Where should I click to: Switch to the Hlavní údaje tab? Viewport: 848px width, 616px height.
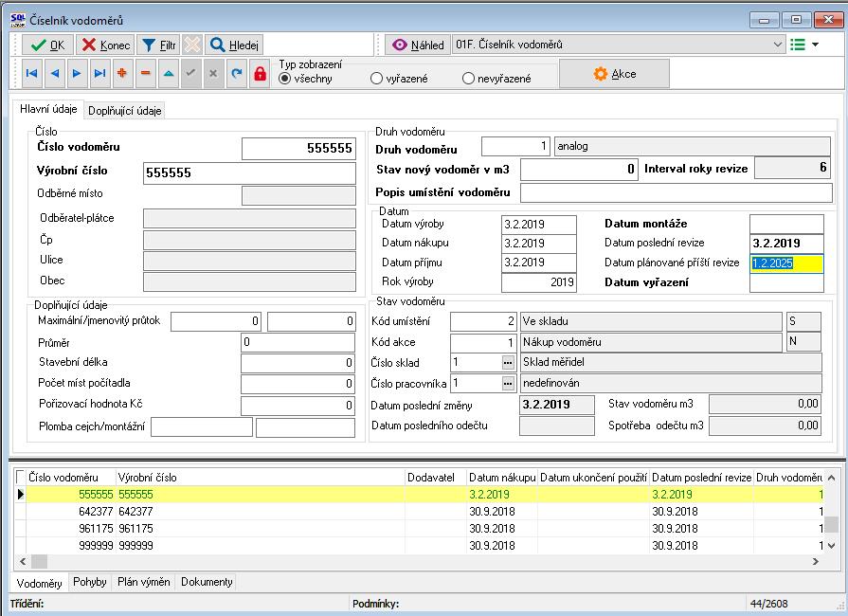click(48, 109)
